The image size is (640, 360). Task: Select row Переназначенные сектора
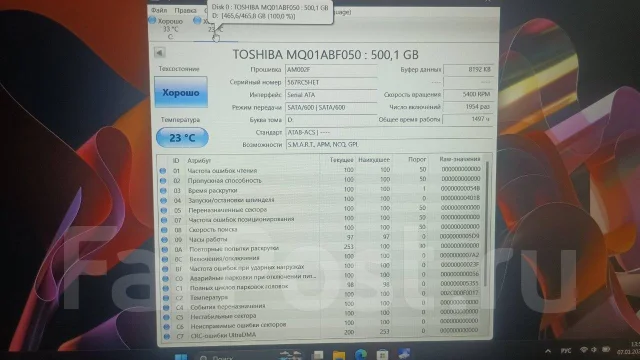tap(320, 209)
